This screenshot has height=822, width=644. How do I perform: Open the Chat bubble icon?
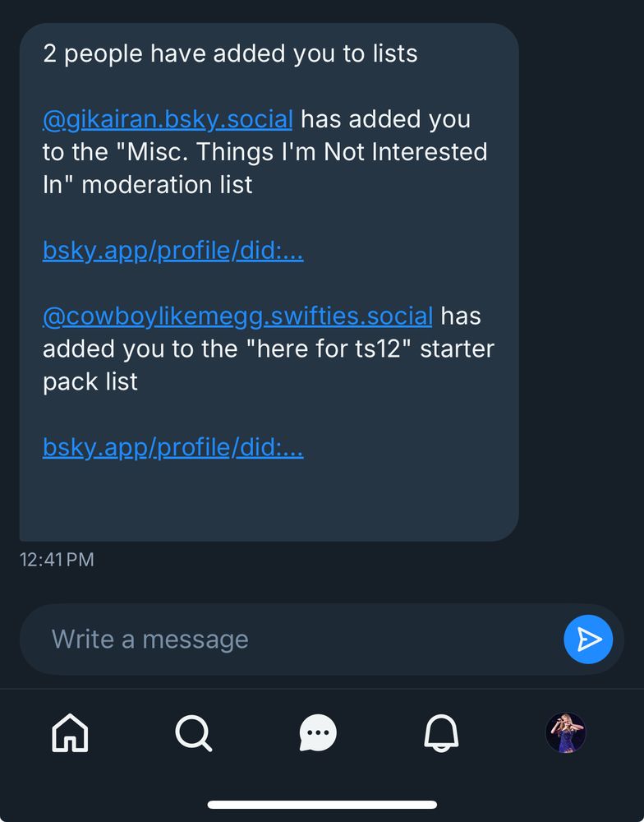(318, 732)
